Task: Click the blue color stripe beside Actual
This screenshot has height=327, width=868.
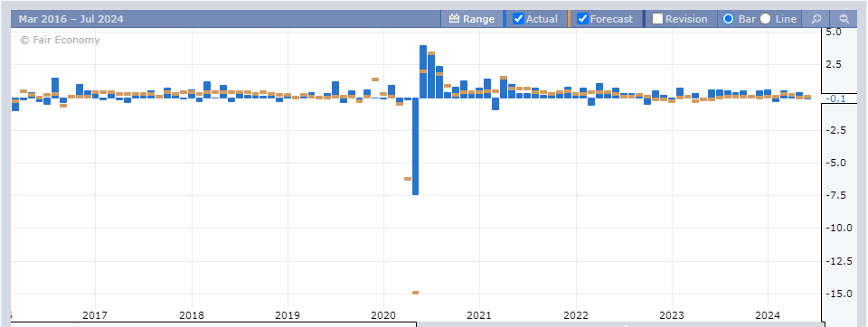Action: coord(505,19)
